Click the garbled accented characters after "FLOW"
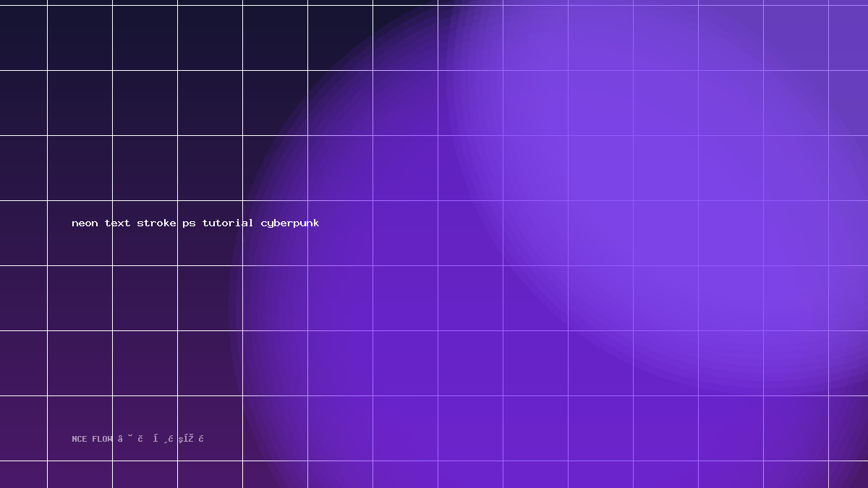 click(161, 439)
